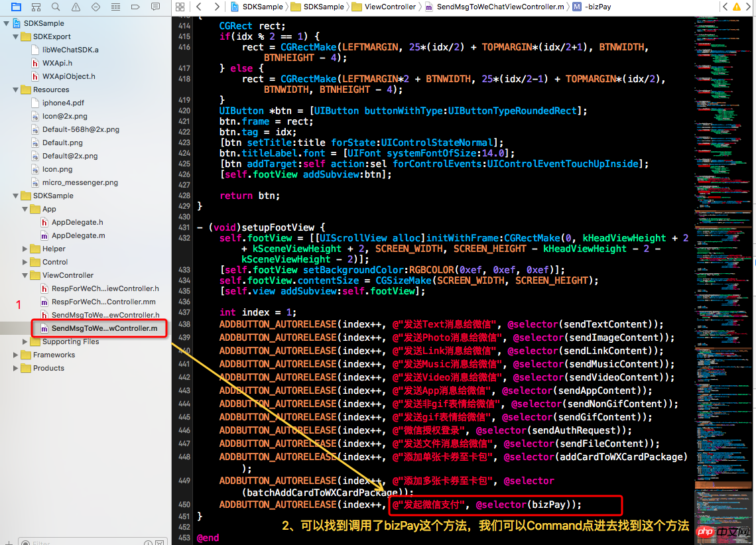Open the Test navigator tab
This screenshot has width=756, height=545.
tap(95, 7)
